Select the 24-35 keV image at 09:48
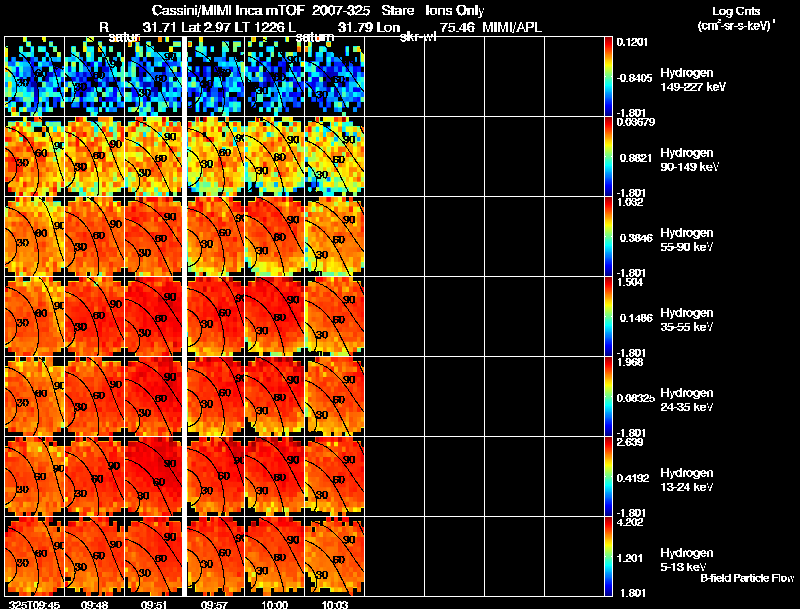 (94, 397)
